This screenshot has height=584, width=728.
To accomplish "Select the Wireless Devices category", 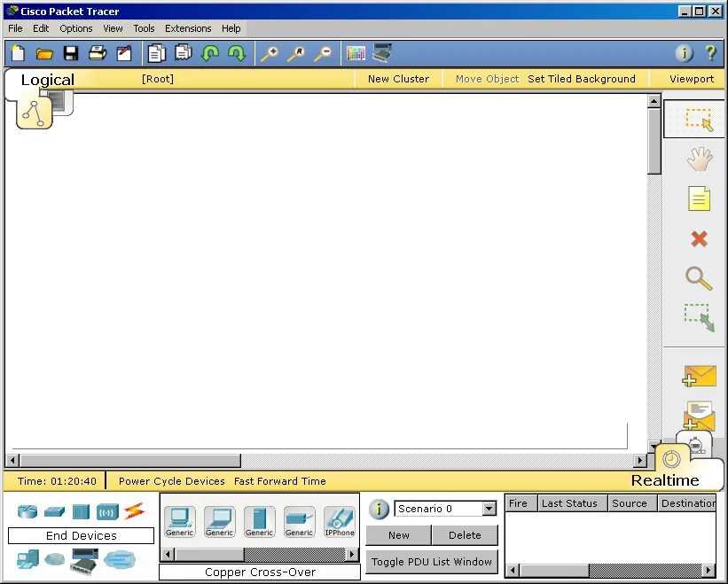I will point(107,512).
